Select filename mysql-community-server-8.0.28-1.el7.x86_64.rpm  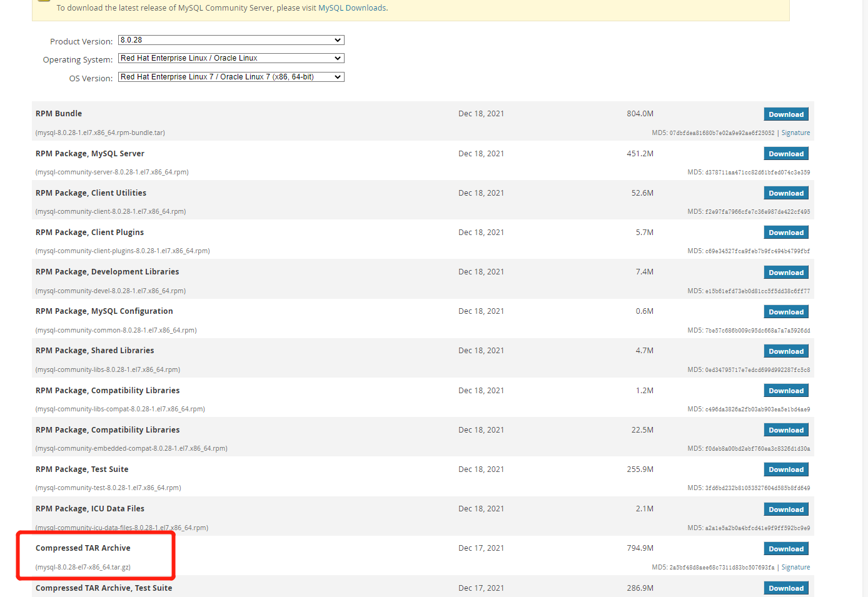(x=112, y=172)
